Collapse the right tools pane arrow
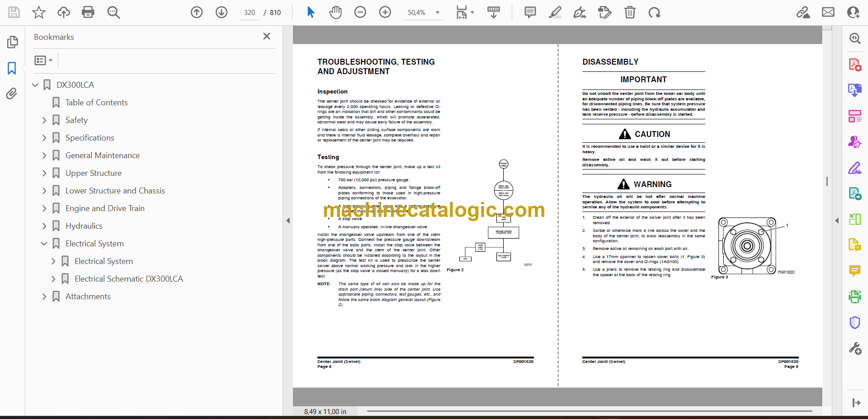 [x=837, y=221]
